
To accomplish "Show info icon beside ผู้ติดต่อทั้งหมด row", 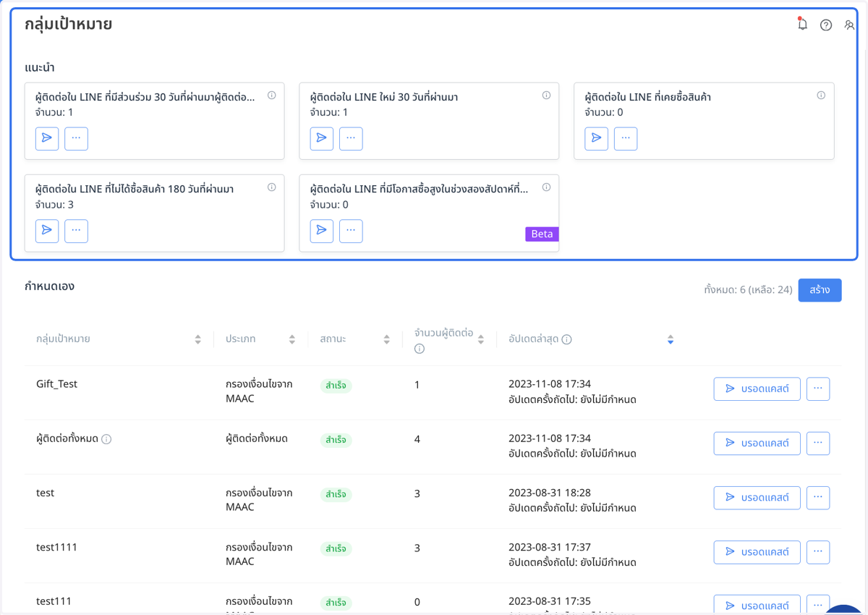I will pos(106,439).
